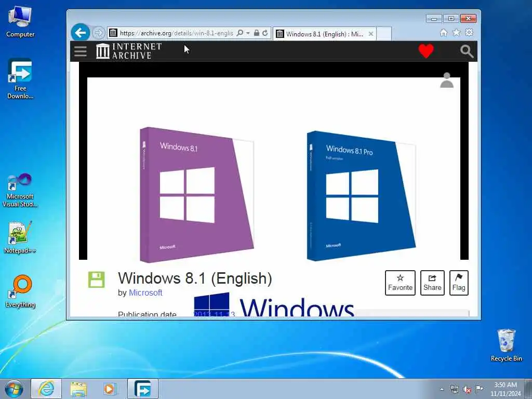
Task: Click the browser Back arrow button
Action: (81, 33)
